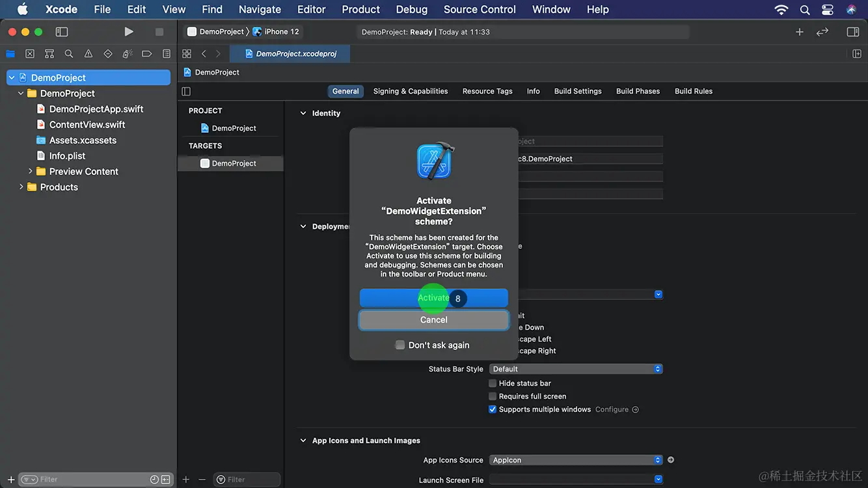The height and width of the screenshot is (488, 868).
Task: Open the Launch Screen File dropdown
Action: point(576,480)
